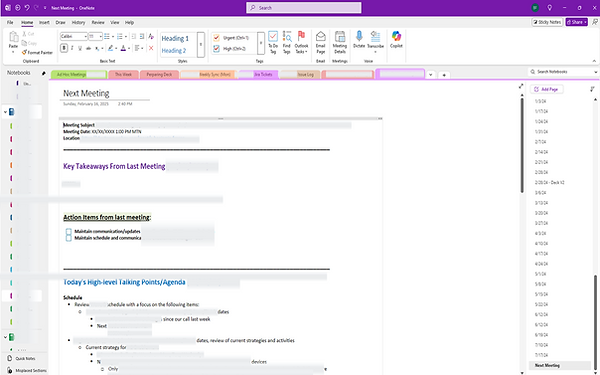Click the Share button
Image resolution: width=600 pixels, height=375 pixels.
[577, 22]
